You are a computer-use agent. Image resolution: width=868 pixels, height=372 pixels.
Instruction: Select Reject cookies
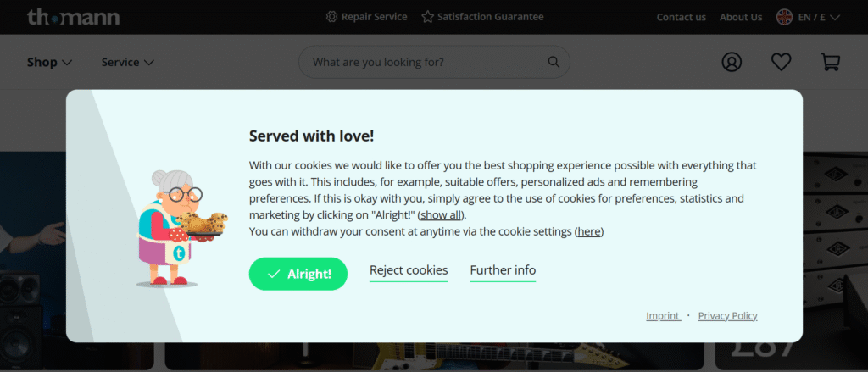click(409, 270)
